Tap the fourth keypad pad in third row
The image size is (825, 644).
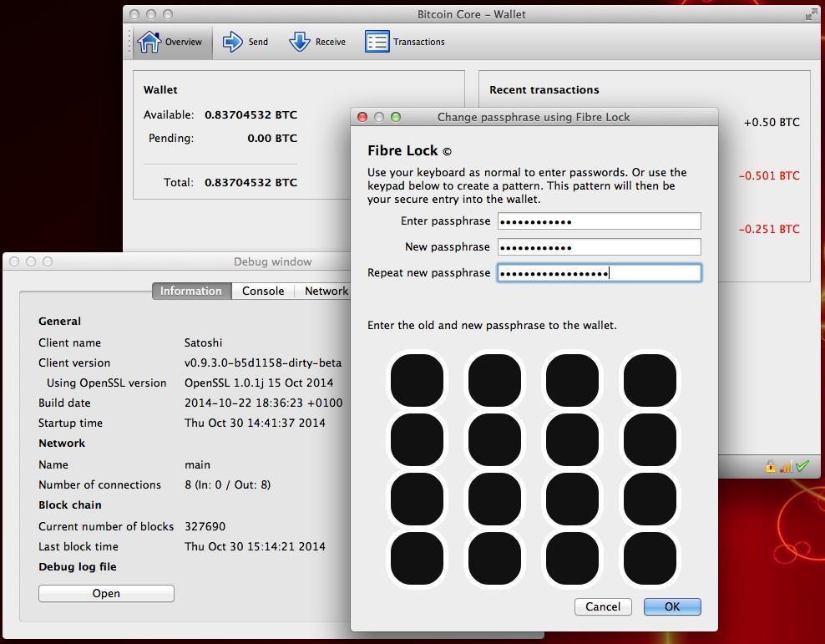(x=650, y=499)
